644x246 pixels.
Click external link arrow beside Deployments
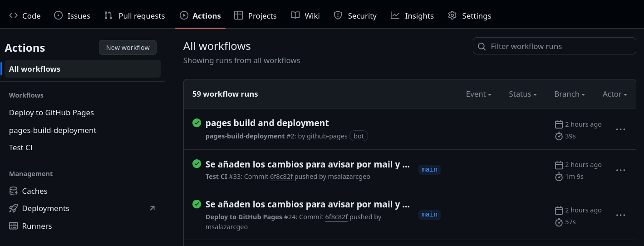[x=152, y=208]
